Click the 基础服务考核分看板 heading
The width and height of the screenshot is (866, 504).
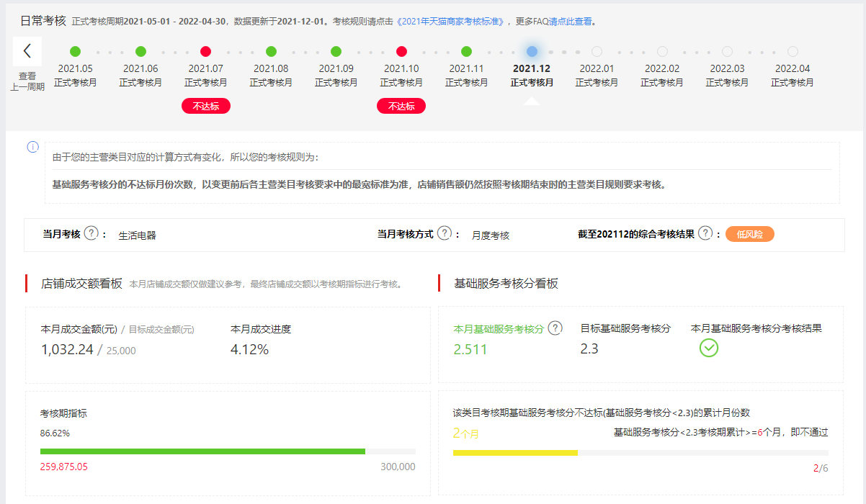[x=506, y=283]
